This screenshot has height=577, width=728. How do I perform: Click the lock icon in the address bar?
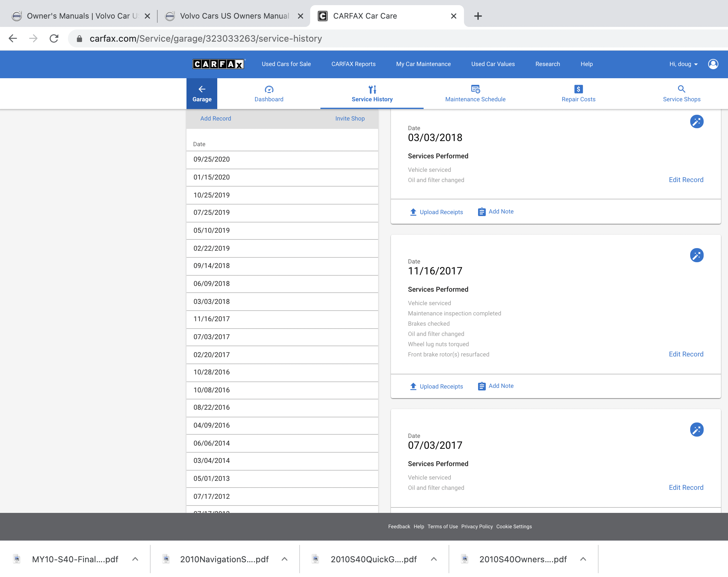click(79, 38)
